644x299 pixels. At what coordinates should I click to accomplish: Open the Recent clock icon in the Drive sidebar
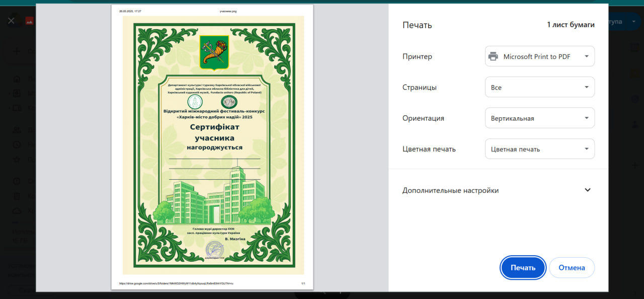click(x=17, y=144)
